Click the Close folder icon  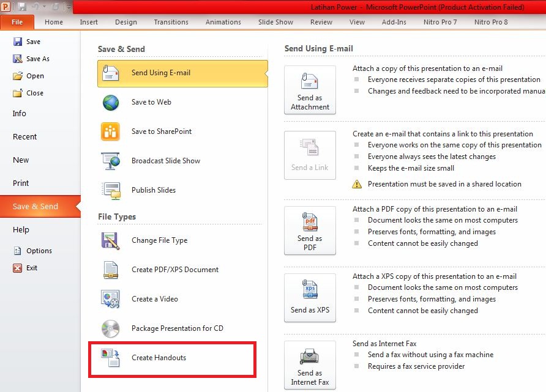point(17,93)
